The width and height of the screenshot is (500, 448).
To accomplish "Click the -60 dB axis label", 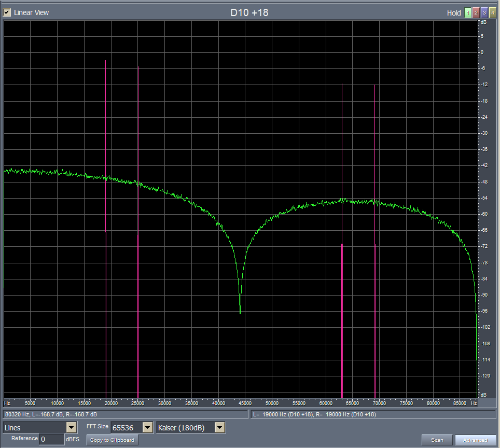I will point(484,214).
